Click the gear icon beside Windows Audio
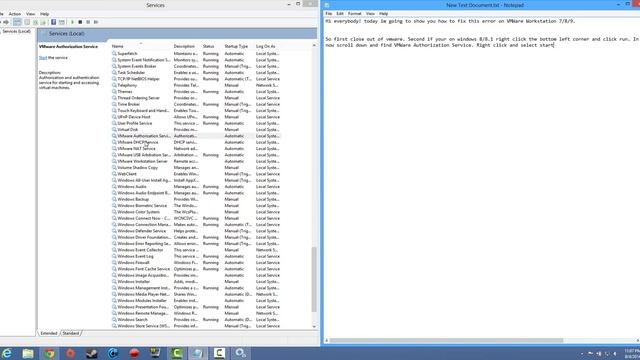This screenshot has width=640, height=360. (x=114, y=187)
